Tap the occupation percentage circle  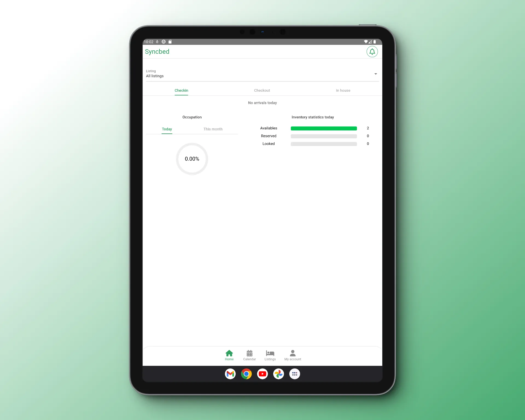click(x=192, y=159)
